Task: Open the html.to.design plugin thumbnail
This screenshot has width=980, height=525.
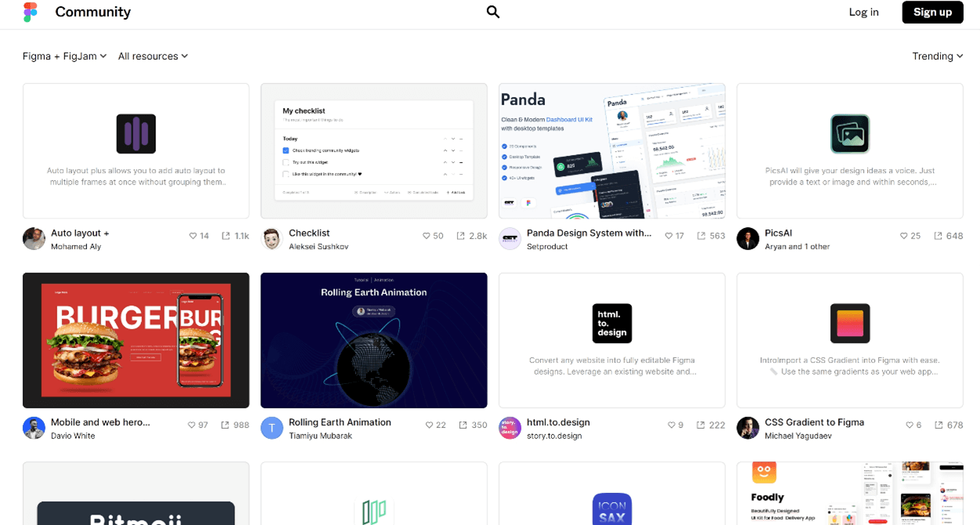Action: pyautogui.click(x=612, y=340)
